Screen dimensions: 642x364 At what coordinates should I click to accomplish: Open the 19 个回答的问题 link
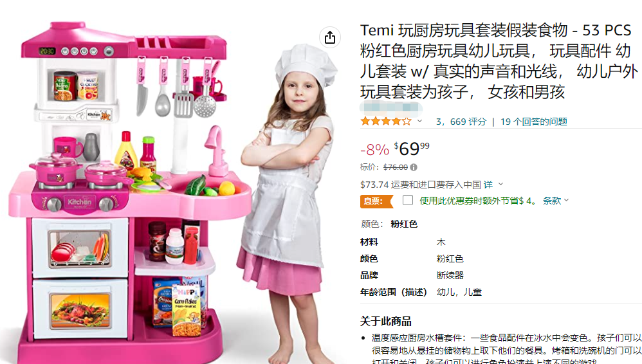[x=533, y=122]
